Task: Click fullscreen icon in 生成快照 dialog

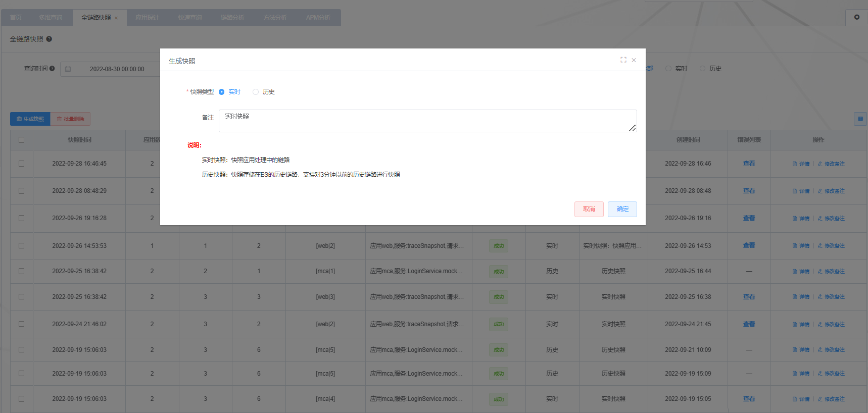Action: [623, 60]
